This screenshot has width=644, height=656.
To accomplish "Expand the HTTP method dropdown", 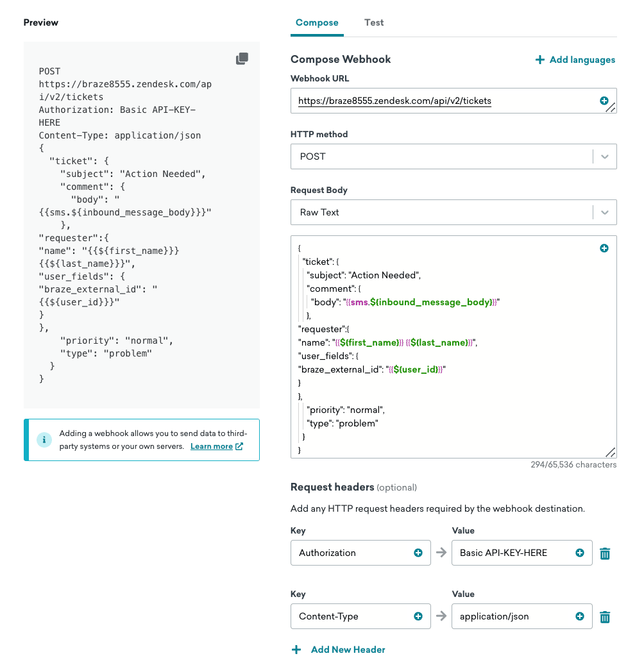I will point(604,156).
